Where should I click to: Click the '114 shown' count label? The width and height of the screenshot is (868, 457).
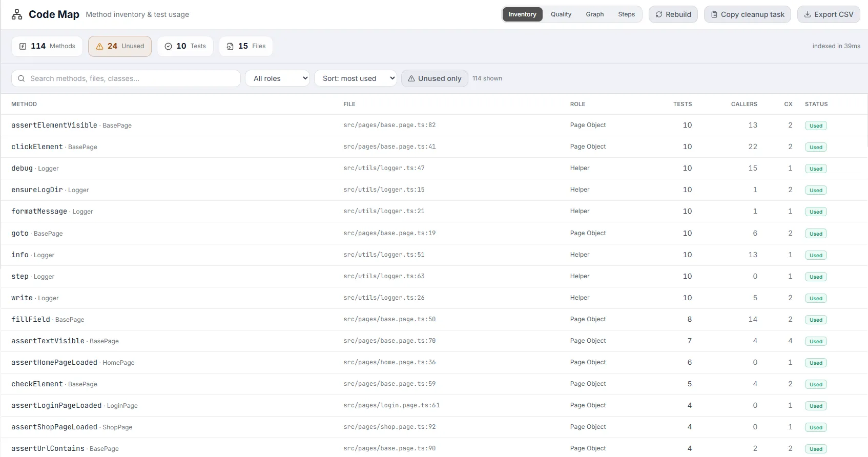tap(487, 78)
